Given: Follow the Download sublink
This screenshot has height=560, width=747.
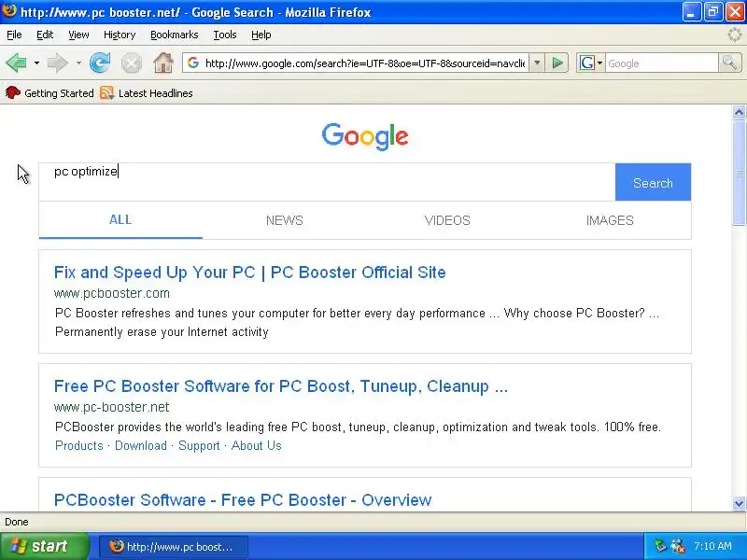Looking at the screenshot, I should point(141,446).
